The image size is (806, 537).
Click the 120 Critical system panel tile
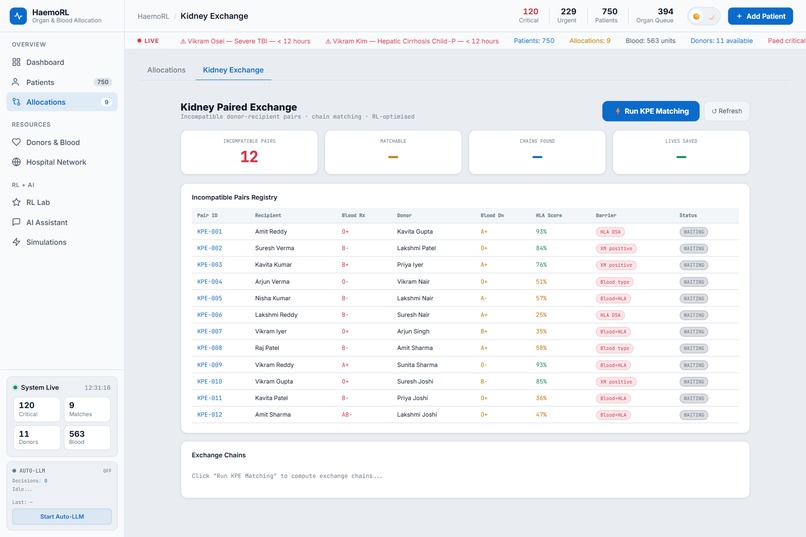pos(36,409)
